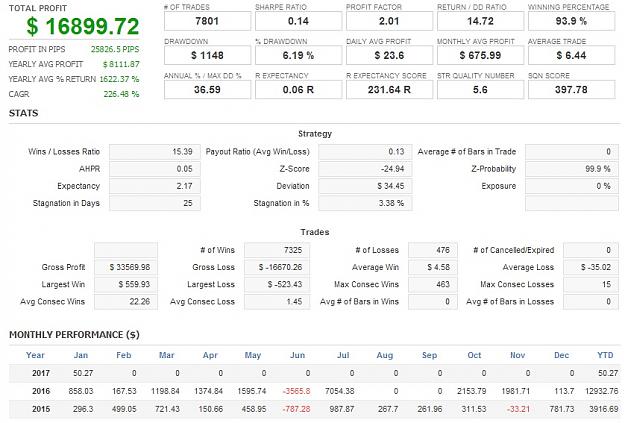Click the Return / DD Ratio value 14.72
Image resolution: width=625 pixels, height=423 pixels.
coord(480,21)
